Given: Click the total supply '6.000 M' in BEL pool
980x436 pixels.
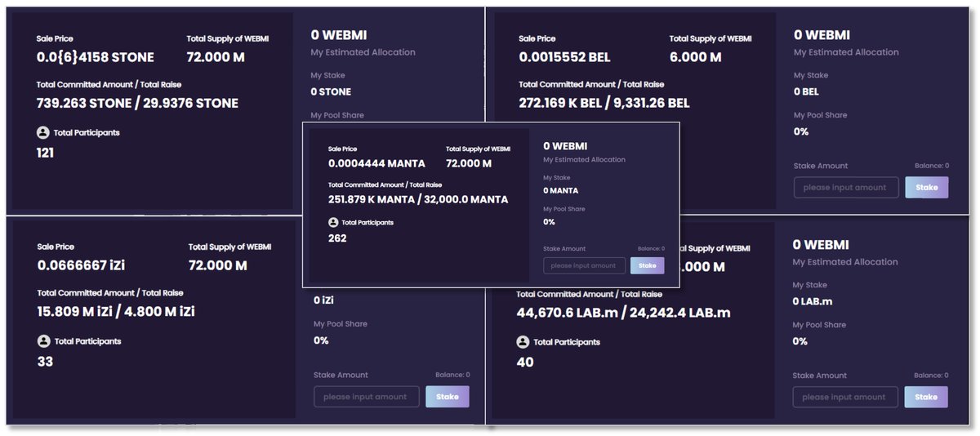Looking at the screenshot, I should pyautogui.click(x=696, y=57).
